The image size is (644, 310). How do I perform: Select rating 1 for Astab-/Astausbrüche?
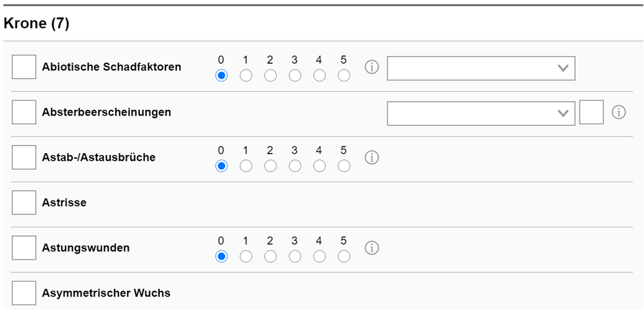(x=245, y=166)
